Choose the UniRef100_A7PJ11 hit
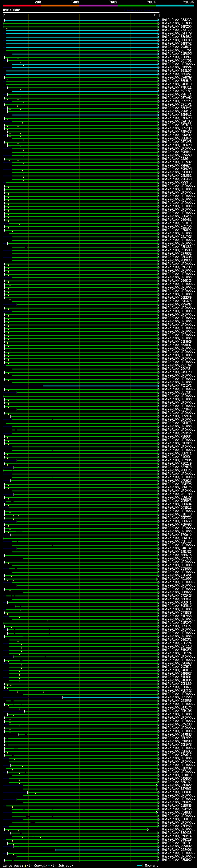197x868 pixels. coord(177,88)
